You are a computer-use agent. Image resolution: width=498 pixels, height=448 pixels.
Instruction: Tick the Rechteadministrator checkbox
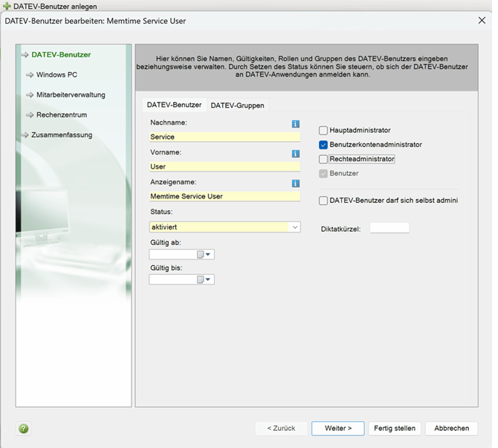[x=323, y=159]
